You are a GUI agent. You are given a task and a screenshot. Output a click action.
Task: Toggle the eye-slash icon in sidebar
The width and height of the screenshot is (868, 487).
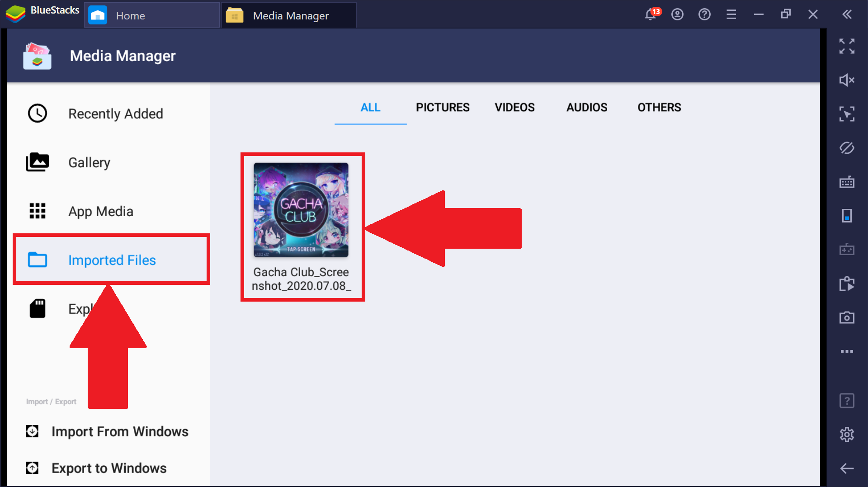[x=847, y=148]
